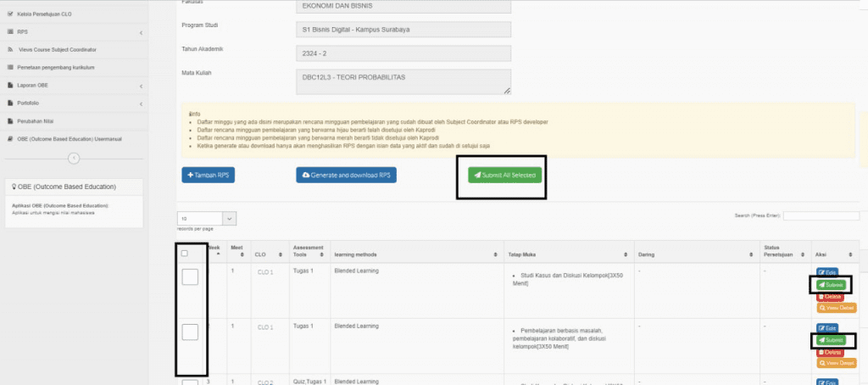Click the Tambah RPS button
Viewport: 868px width, 385px height.
click(208, 175)
